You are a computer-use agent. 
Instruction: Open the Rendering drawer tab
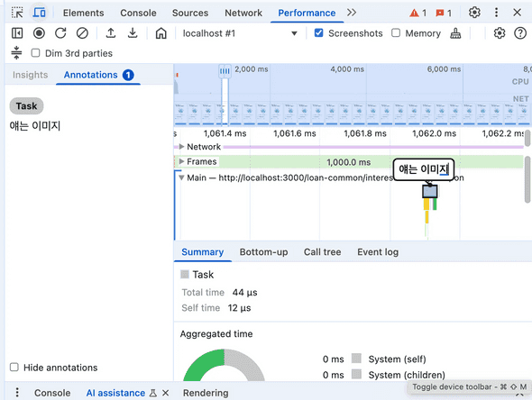pos(206,393)
